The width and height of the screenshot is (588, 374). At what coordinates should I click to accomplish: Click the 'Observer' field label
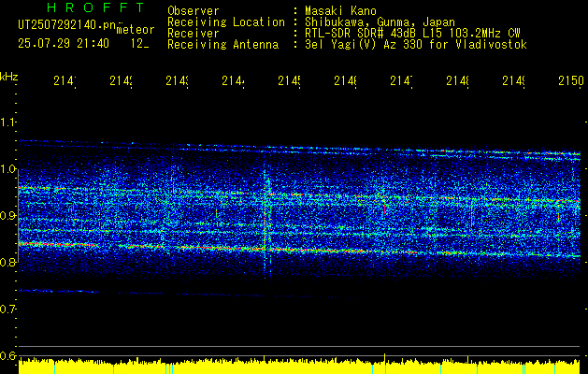[x=194, y=10]
